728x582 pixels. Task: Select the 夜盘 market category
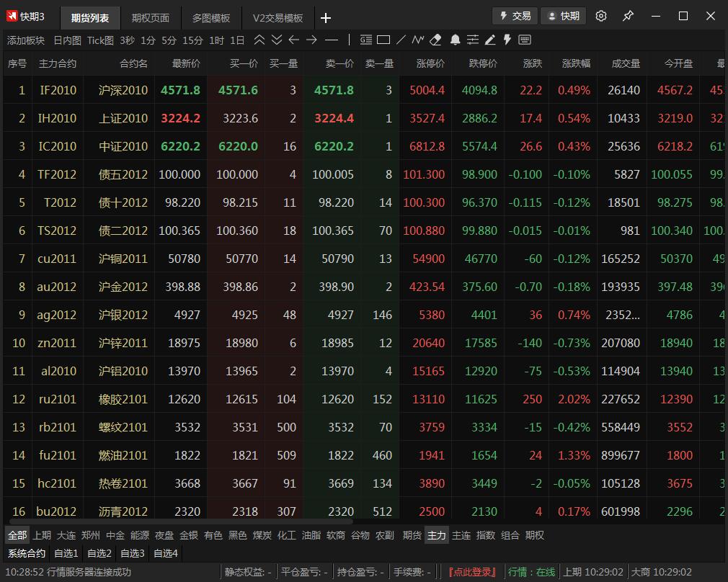[x=164, y=536]
